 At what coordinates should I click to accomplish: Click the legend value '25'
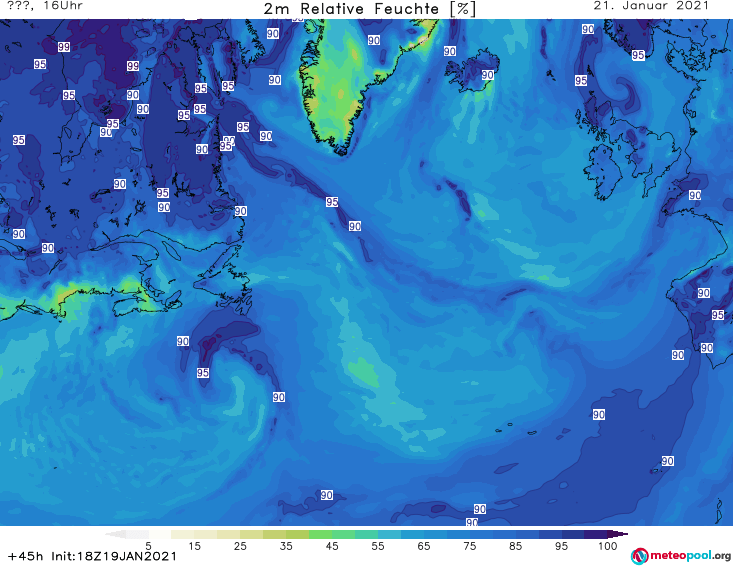click(240, 546)
